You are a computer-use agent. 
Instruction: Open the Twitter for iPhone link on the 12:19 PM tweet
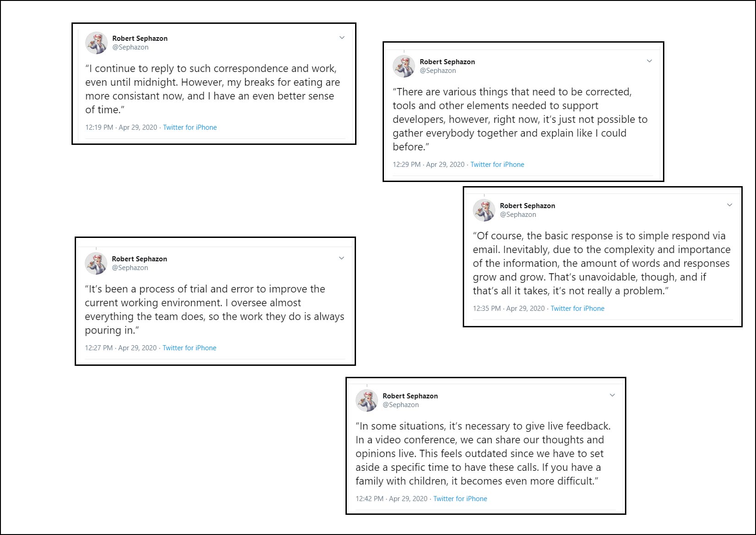[190, 127]
